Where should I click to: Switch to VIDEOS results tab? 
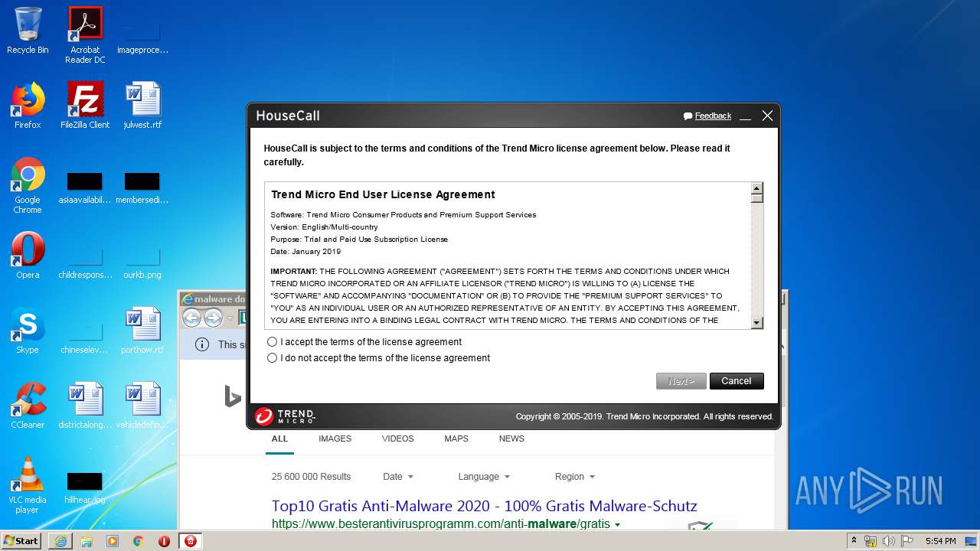point(398,439)
